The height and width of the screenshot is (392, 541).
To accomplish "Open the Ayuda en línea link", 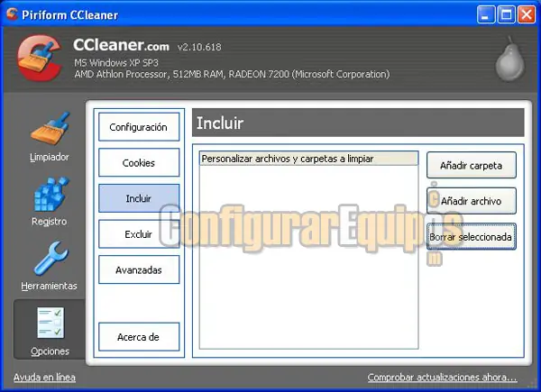I will pyautogui.click(x=44, y=378).
